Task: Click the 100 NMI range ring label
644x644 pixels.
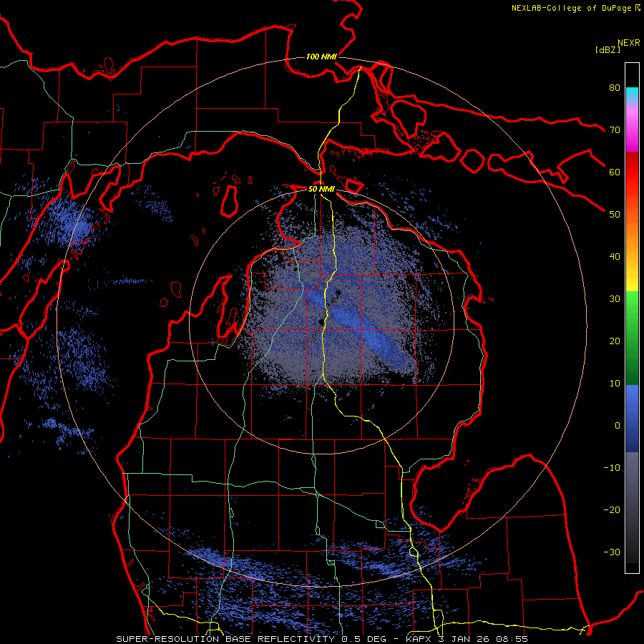Action: click(x=321, y=57)
